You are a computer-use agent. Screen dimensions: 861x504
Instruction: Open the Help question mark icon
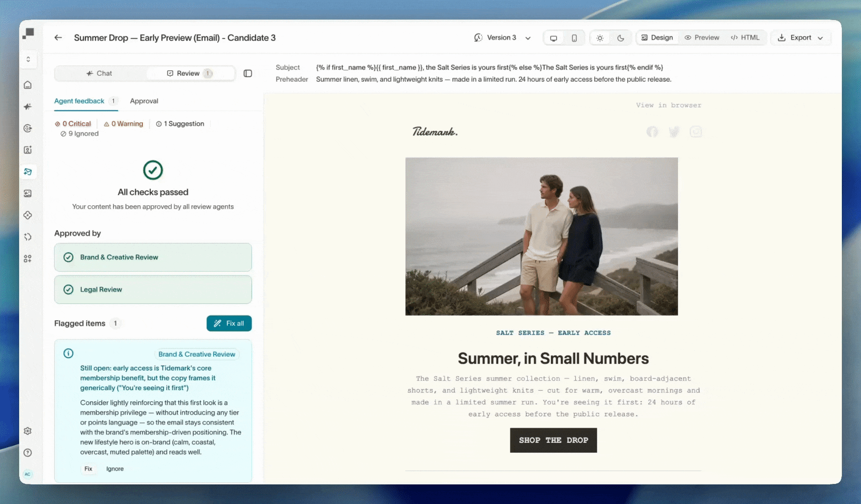point(28,453)
